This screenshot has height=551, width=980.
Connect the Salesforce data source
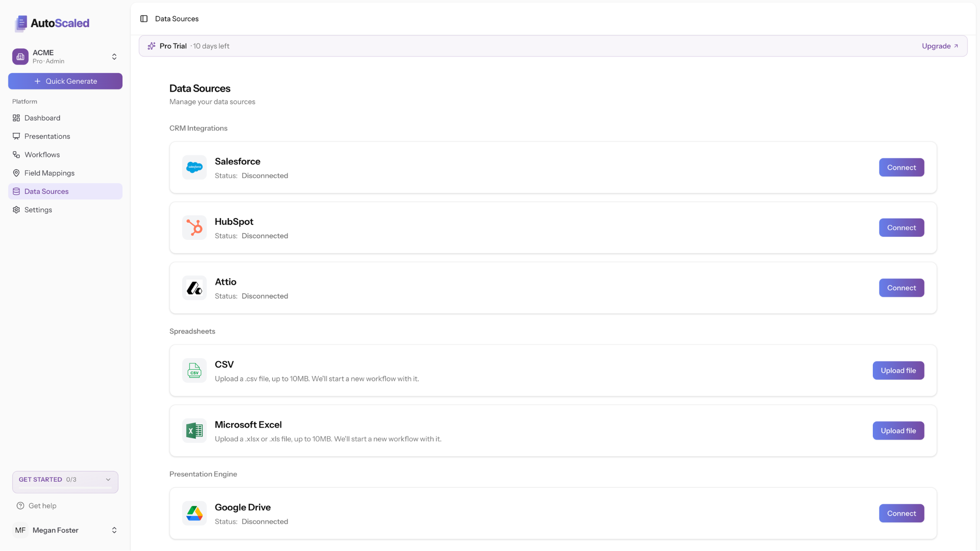tap(901, 167)
